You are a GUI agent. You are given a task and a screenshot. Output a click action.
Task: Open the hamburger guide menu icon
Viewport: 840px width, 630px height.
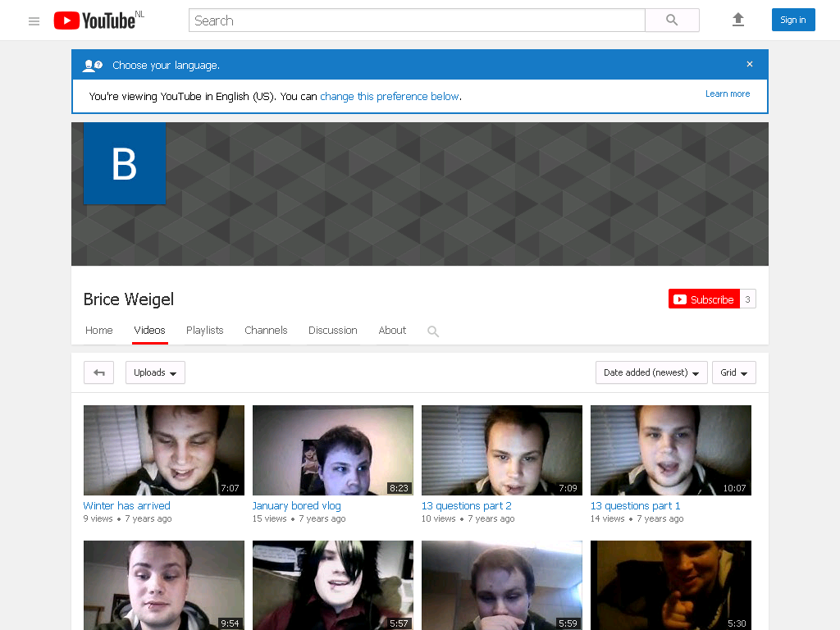click(34, 21)
